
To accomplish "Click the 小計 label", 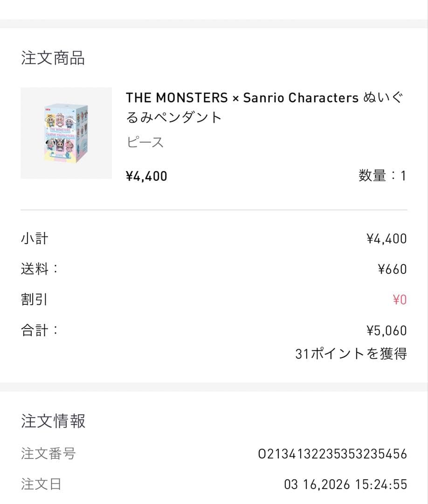I will pos(35,239).
